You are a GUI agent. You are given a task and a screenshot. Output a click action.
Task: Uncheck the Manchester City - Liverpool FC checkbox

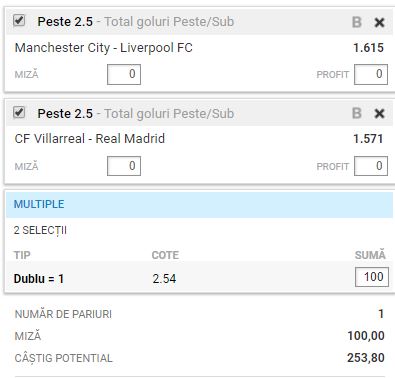pyautogui.click(x=19, y=21)
